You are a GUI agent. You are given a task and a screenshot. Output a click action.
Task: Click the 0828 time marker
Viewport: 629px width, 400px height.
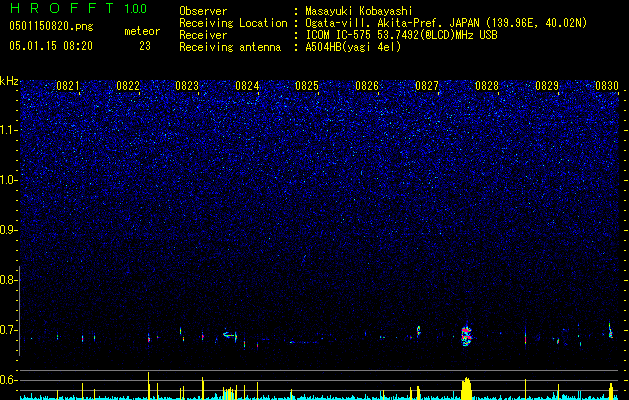point(487,86)
